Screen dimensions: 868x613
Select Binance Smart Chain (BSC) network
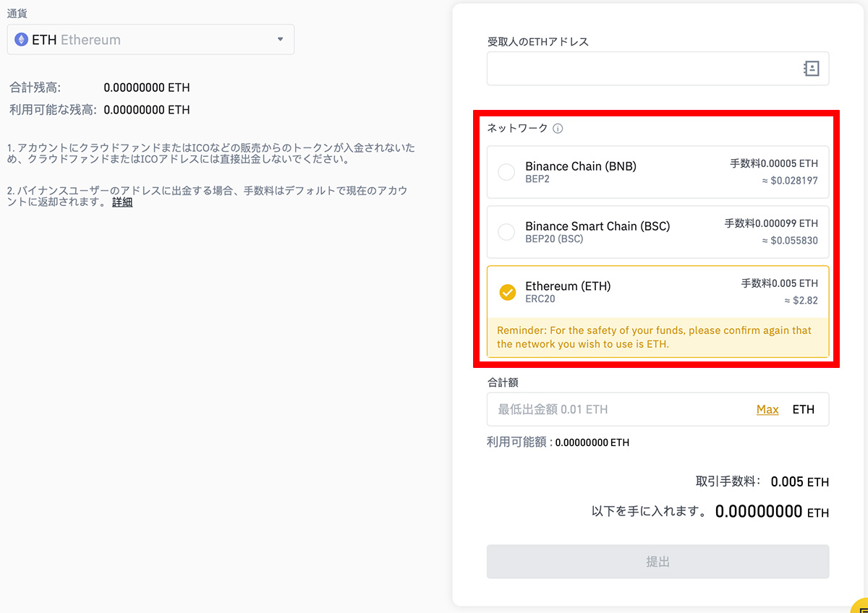coord(658,232)
